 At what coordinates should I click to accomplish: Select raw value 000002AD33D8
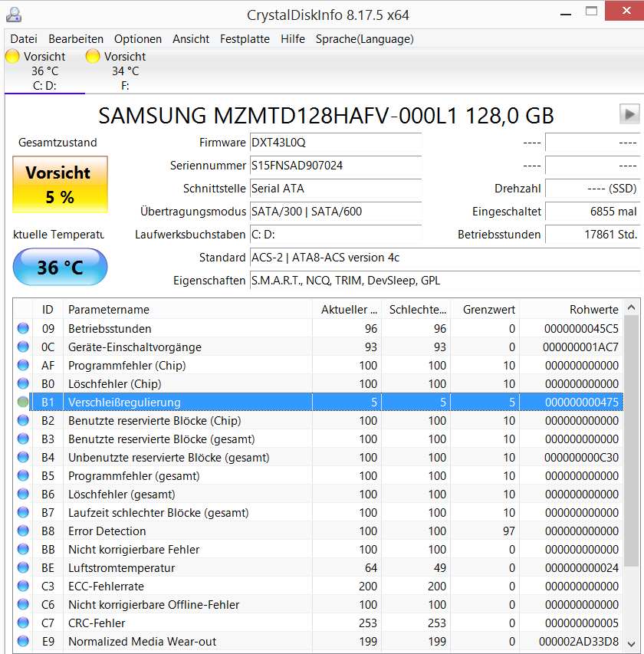[579, 641]
